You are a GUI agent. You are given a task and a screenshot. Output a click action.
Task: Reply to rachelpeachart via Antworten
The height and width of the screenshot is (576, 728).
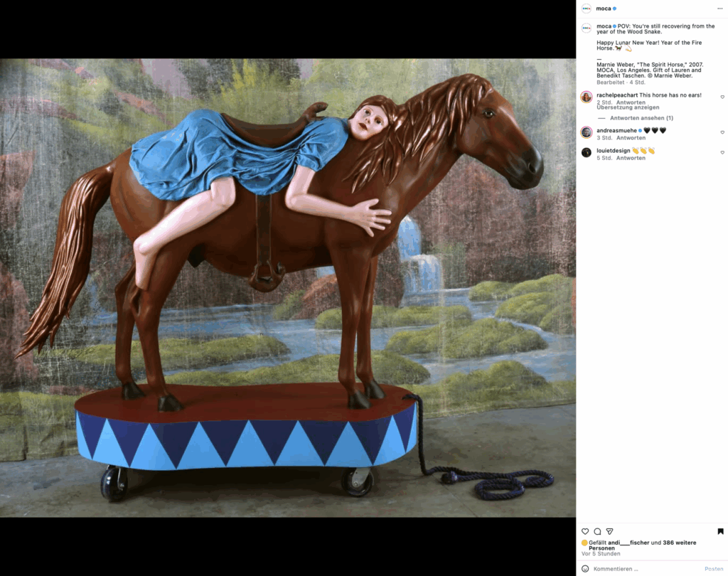631,102
